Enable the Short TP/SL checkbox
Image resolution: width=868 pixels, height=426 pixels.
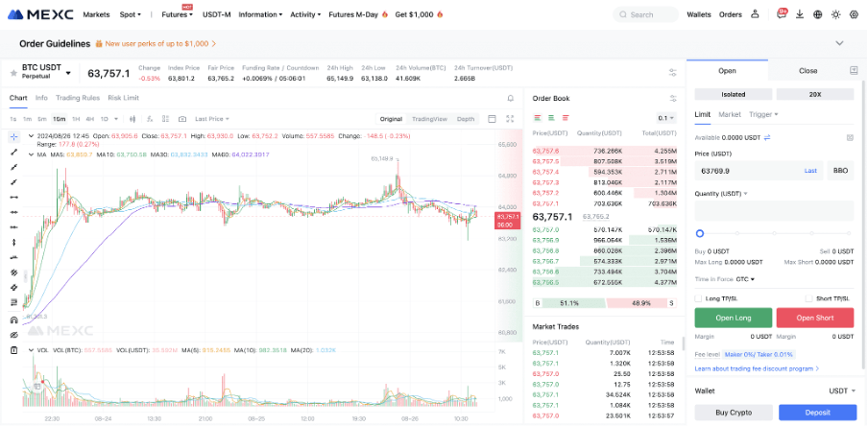click(809, 298)
